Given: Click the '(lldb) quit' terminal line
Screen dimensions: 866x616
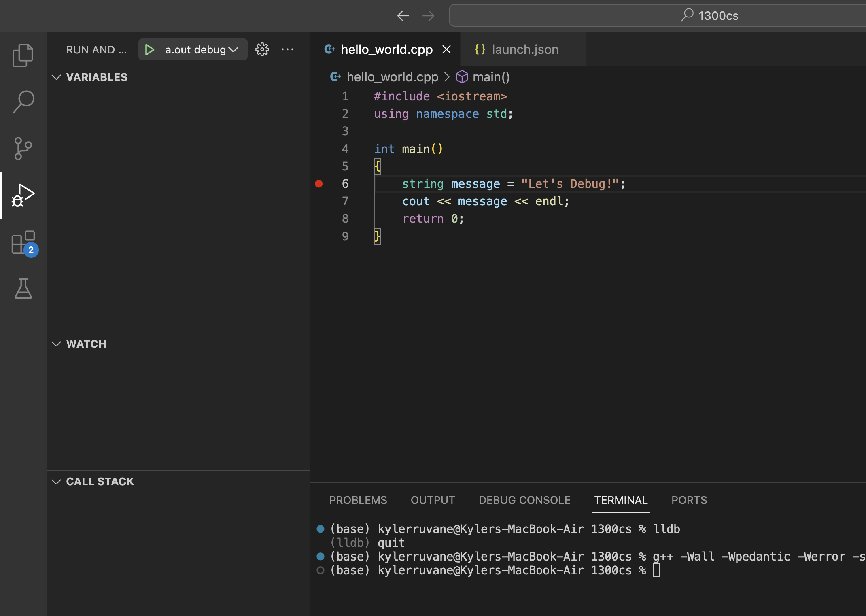Looking at the screenshot, I should [x=367, y=543].
